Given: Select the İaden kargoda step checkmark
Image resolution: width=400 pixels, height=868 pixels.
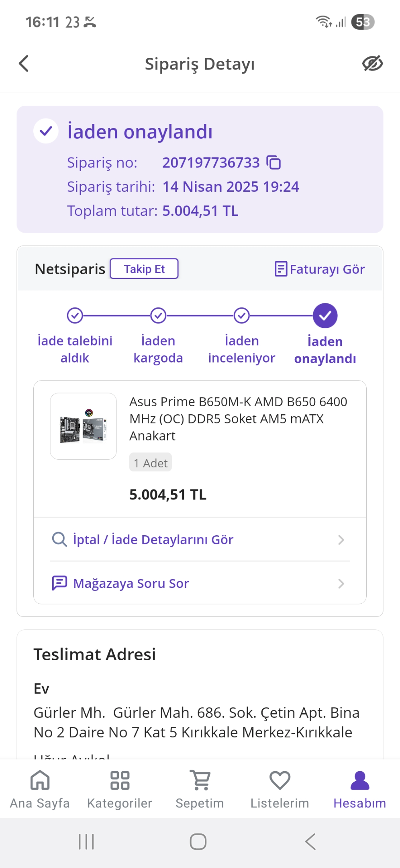Looking at the screenshot, I should point(158,316).
